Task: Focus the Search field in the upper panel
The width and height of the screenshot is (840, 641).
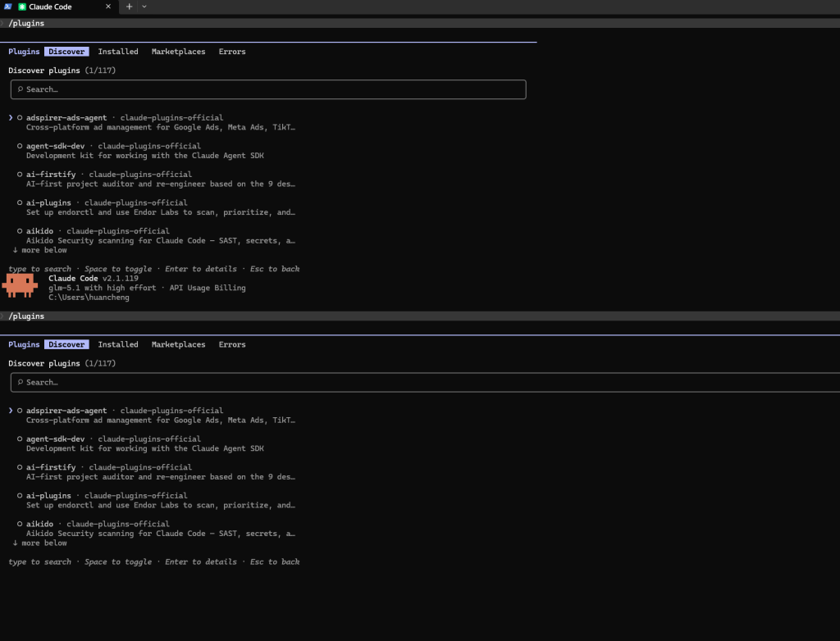Action: [x=267, y=89]
